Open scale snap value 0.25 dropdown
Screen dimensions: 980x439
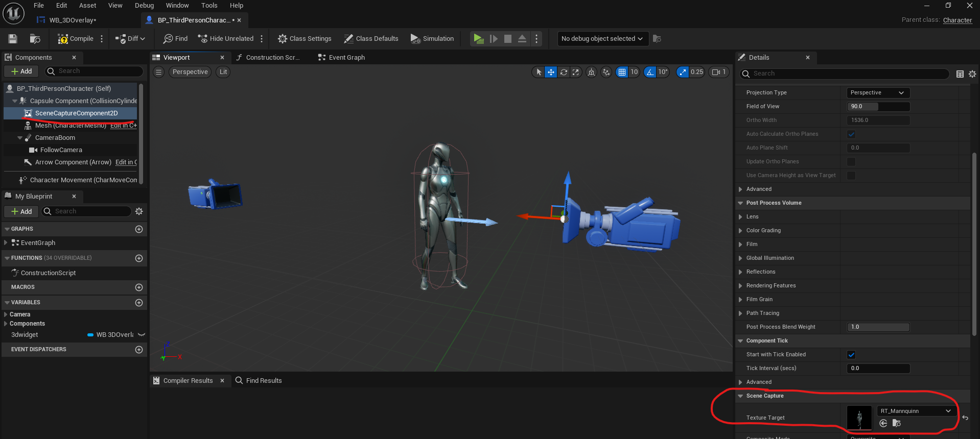point(697,72)
